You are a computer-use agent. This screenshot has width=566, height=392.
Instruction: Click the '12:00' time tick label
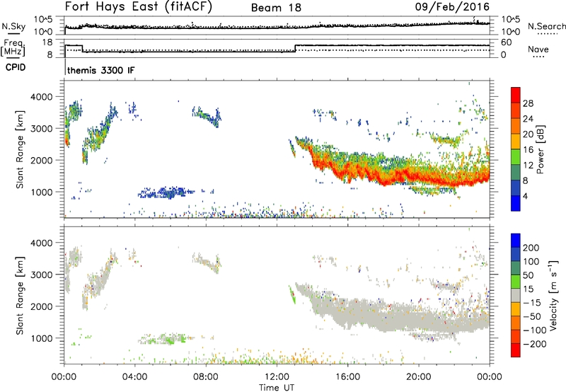tap(277, 377)
